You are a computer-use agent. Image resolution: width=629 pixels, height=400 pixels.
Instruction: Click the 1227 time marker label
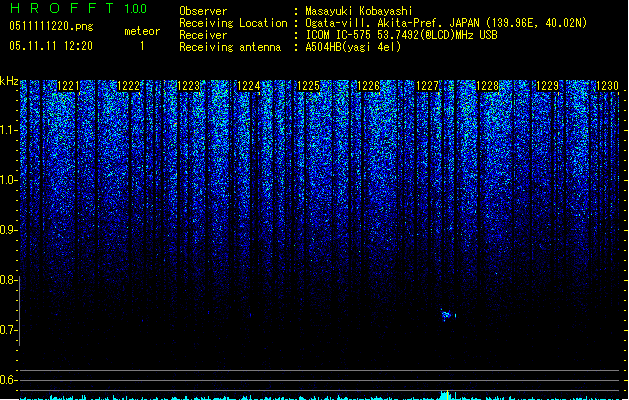click(x=428, y=86)
